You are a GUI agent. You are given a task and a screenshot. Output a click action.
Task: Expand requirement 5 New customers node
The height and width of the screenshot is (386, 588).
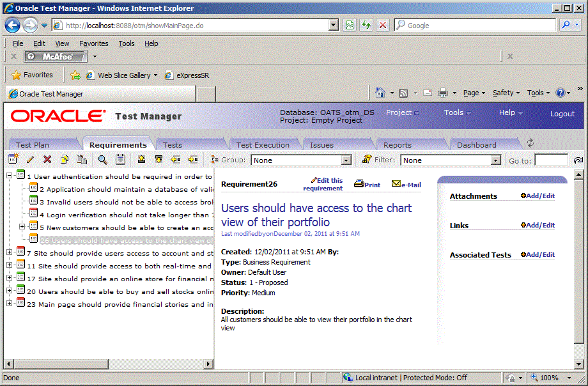(x=22, y=227)
